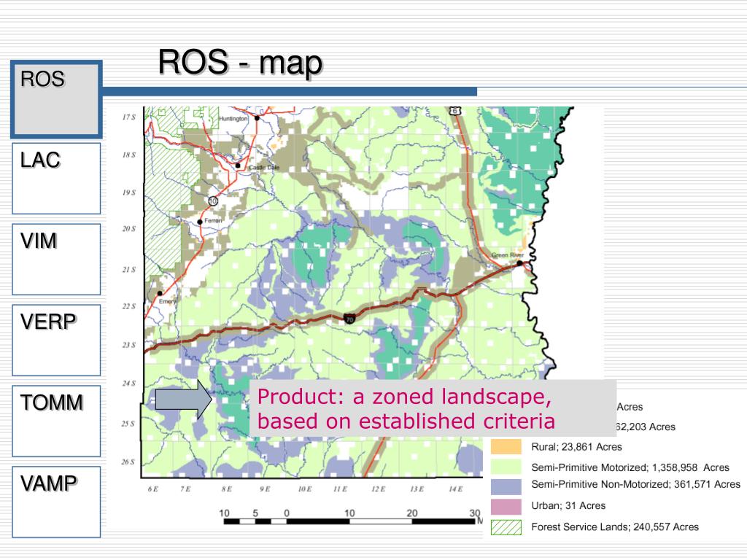747x560 pixels.
Task: Click the pink Urban legend swatch
Action: tap(506, 506)
